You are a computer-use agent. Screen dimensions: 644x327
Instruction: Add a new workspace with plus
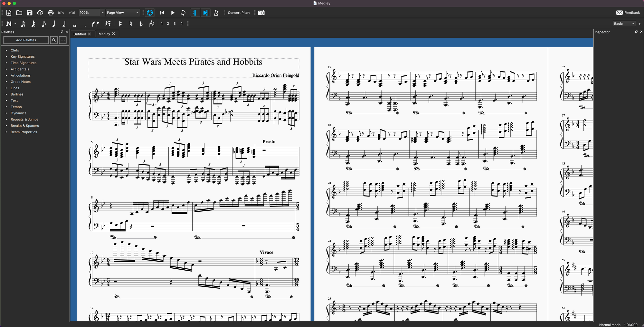639,24
